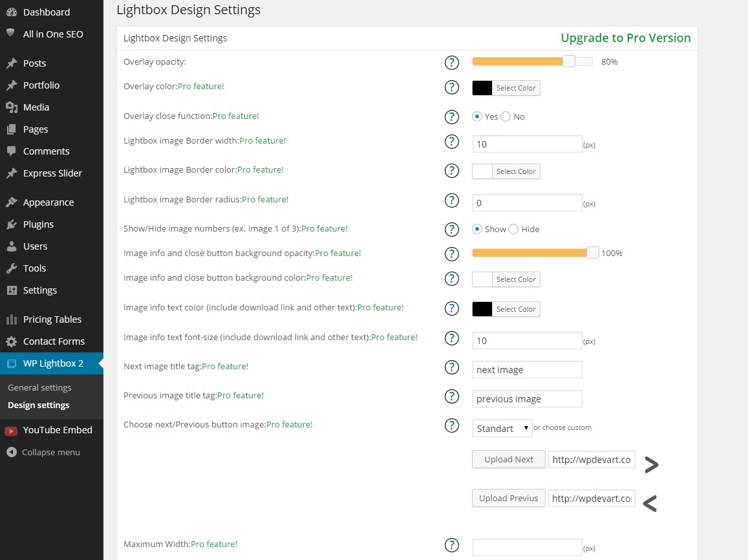Click Upgrade to Pro Version link

point(625,38)
